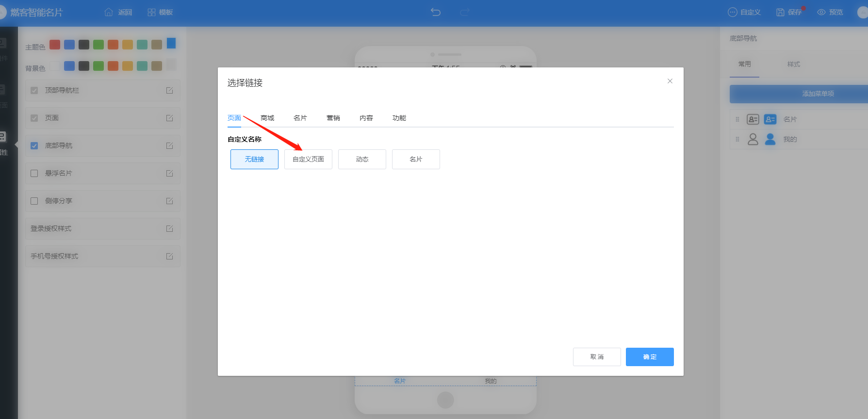Click the undo arrow icon

436,12
